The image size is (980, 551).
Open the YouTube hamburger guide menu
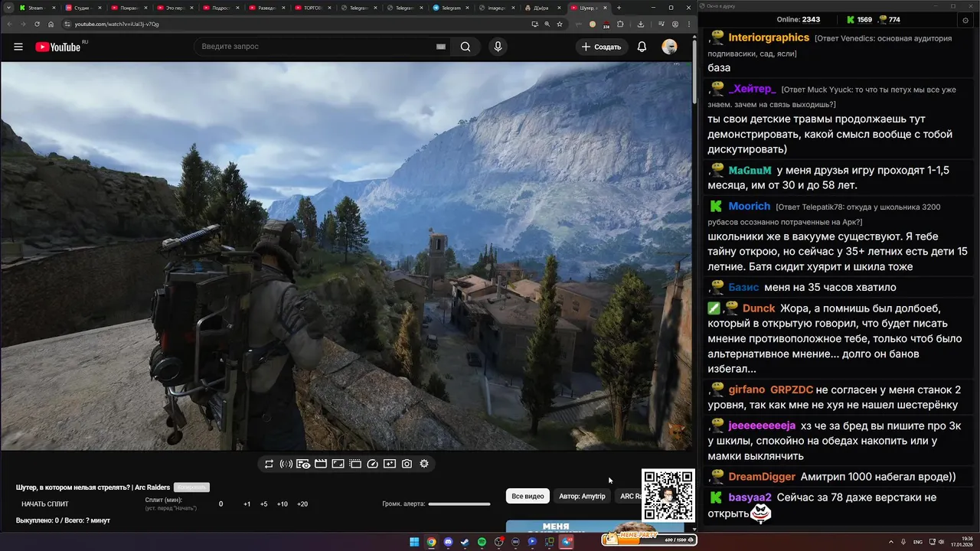point(18,47)
